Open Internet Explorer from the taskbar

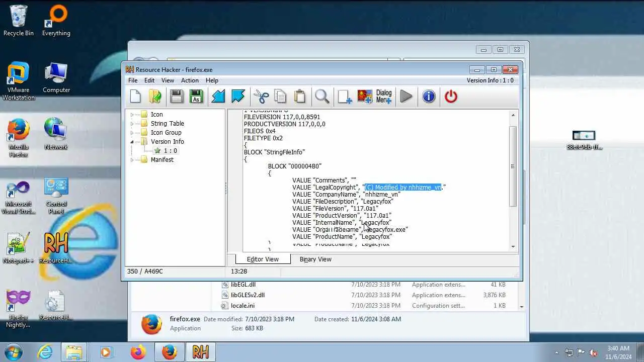tap(45, 352)
